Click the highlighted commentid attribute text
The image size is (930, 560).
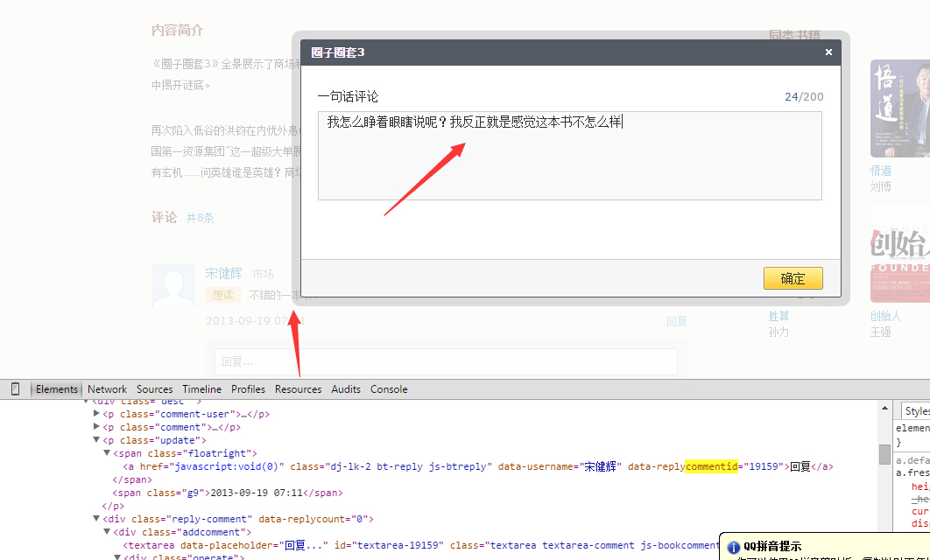pyautogui.click(x=711, y=466)
